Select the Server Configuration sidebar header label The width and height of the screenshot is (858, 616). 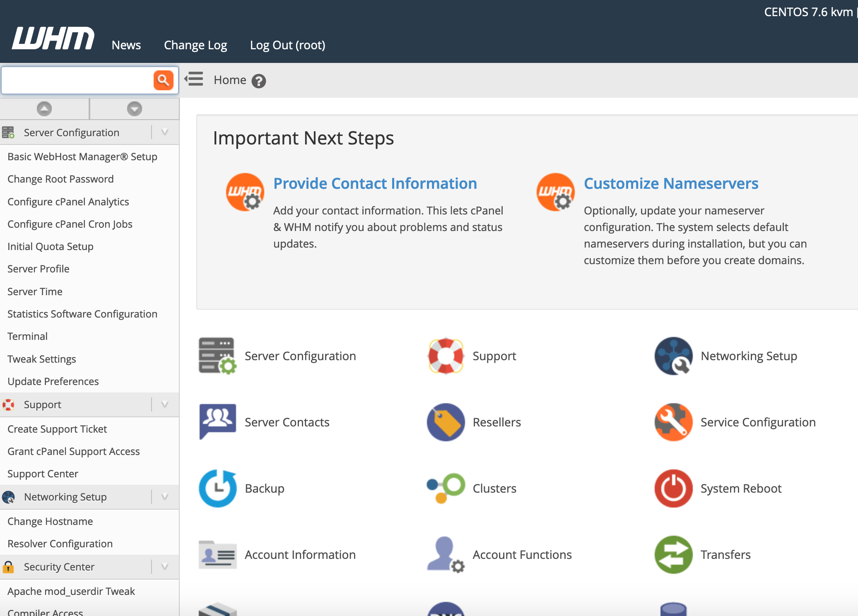click(x=72, y=132)
